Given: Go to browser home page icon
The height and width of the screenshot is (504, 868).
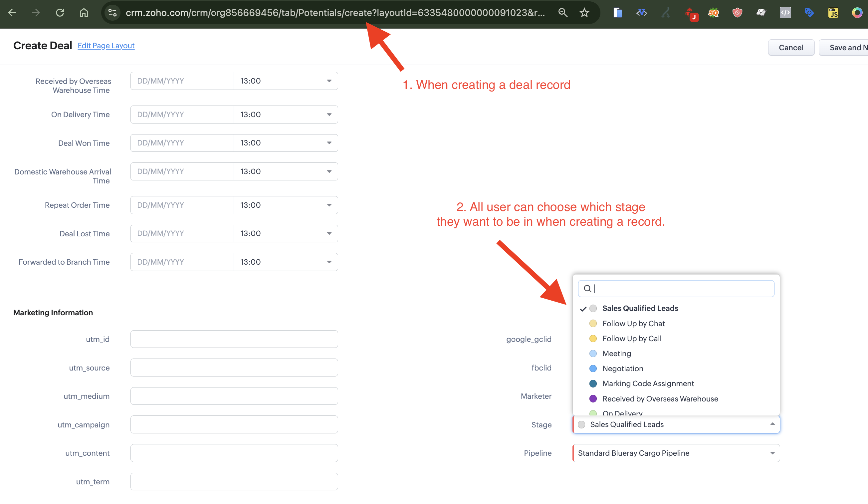Looking at the screenshot, I should pos(84,13).
